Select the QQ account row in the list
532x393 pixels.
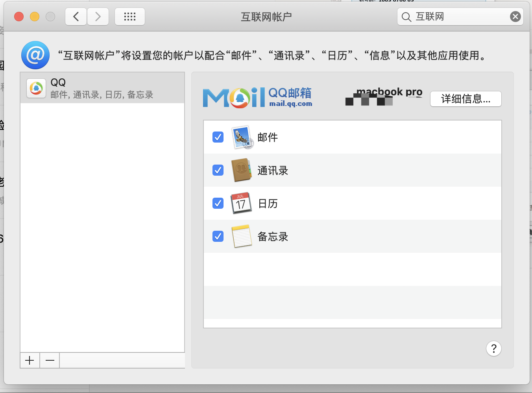102,88
